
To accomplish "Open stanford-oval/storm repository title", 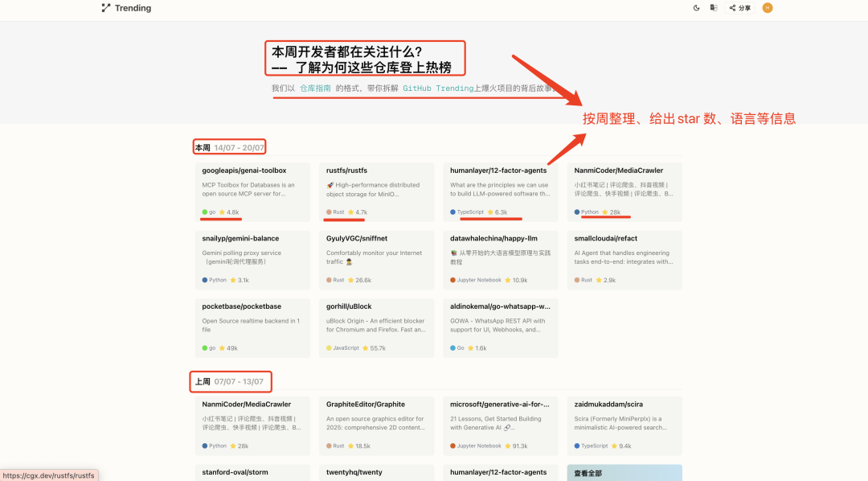I will 235,473.
